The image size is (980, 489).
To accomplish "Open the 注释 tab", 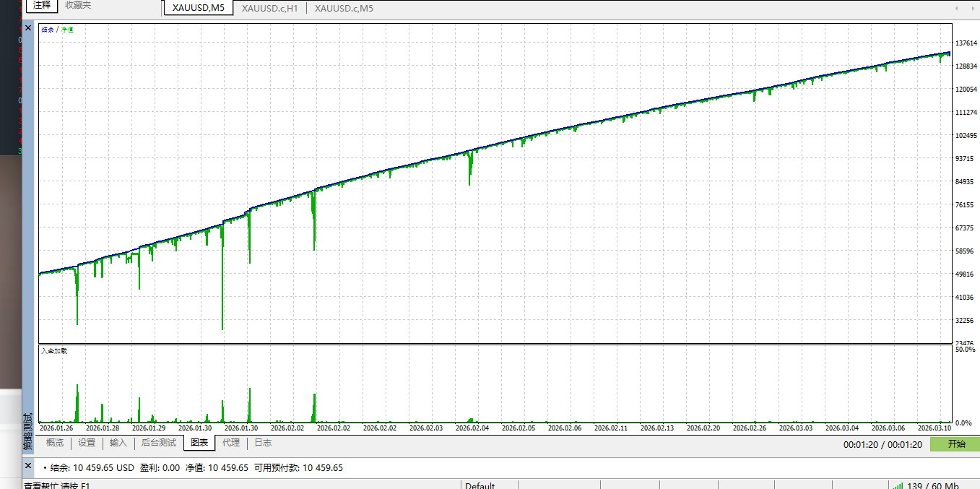I will 42,5.
